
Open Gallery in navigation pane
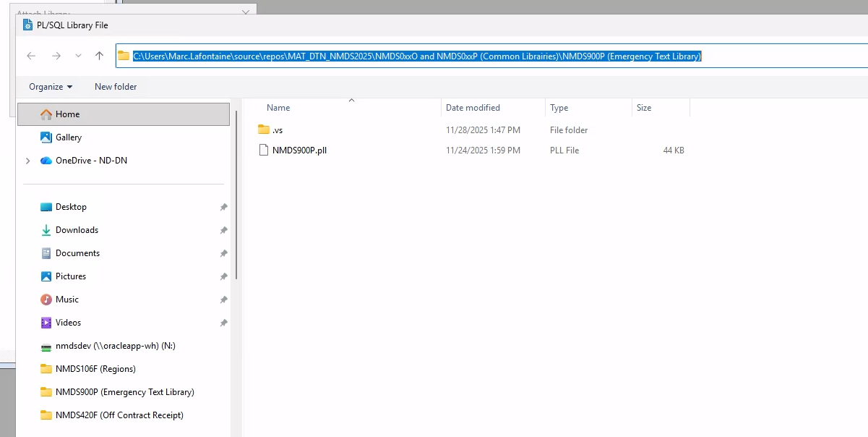[x=68, y=137]
